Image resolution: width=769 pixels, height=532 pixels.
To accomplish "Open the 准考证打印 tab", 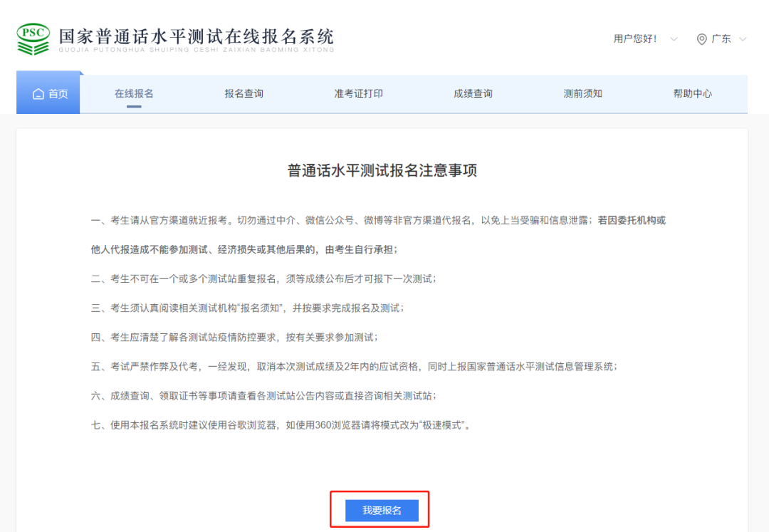I will (x=358, y=93).
